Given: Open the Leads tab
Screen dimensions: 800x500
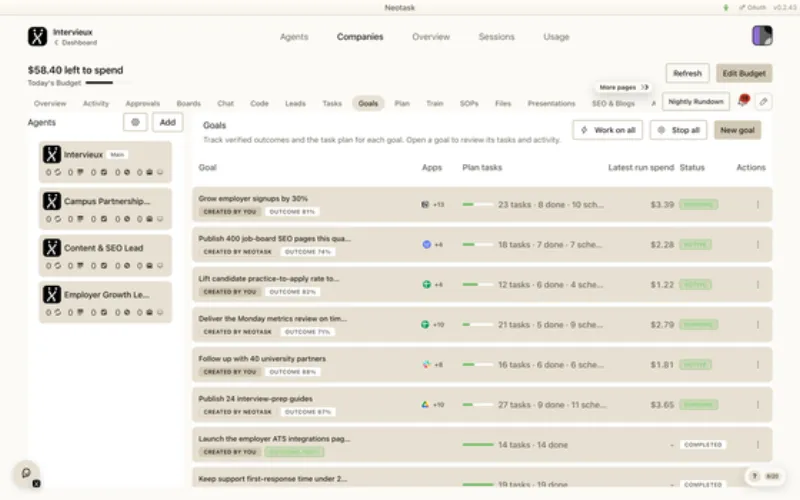Looking at the screenshot, I should [x=295, y=104].
